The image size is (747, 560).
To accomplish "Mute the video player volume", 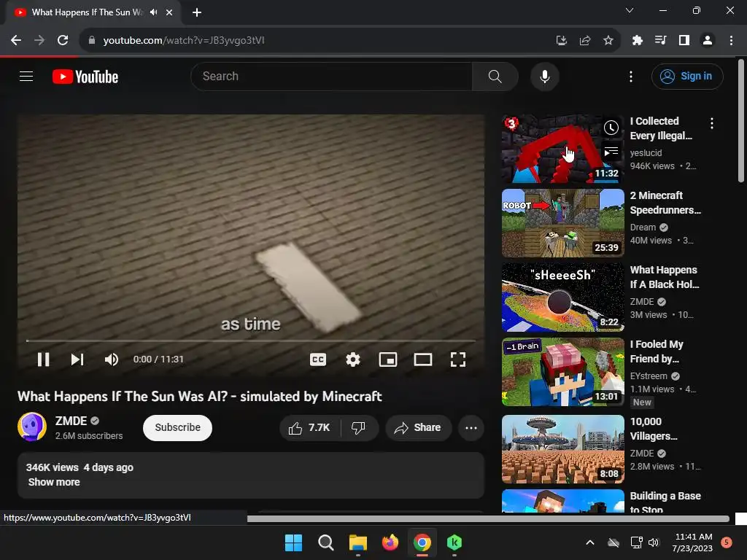I will [112, 359].
